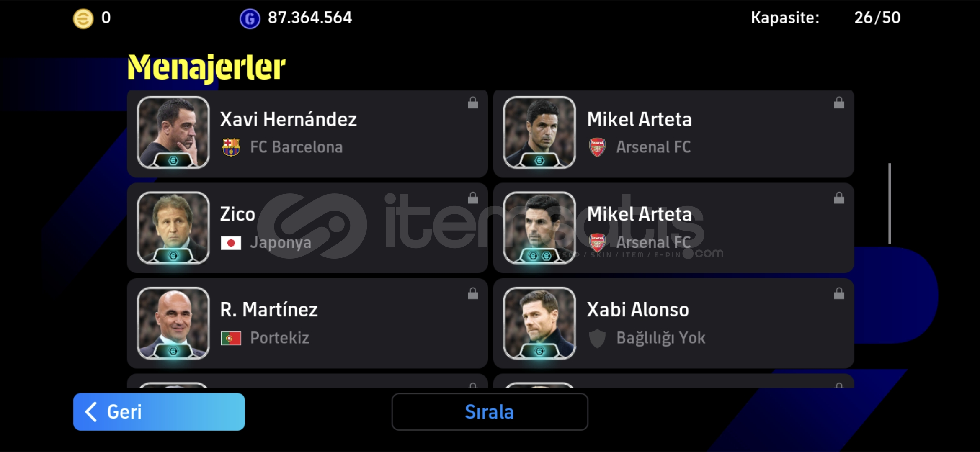Go back with the Geri button

point(159,412)
